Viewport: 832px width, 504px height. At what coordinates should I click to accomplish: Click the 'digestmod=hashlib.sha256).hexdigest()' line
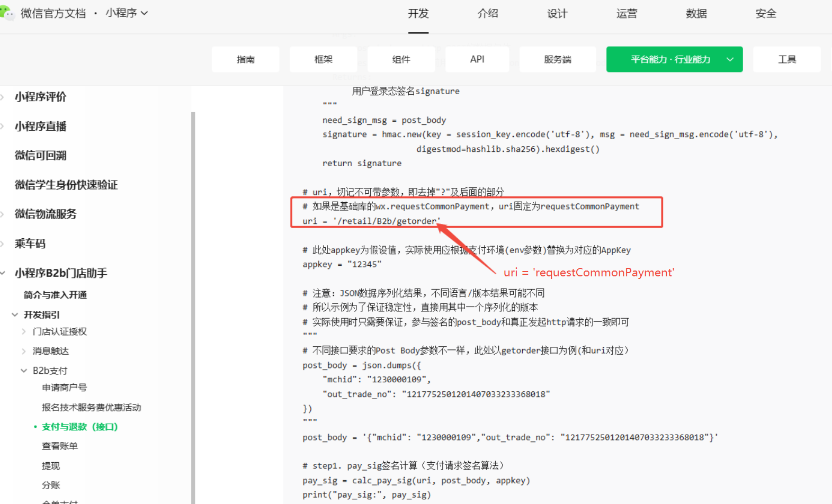(x=508, y=149)
